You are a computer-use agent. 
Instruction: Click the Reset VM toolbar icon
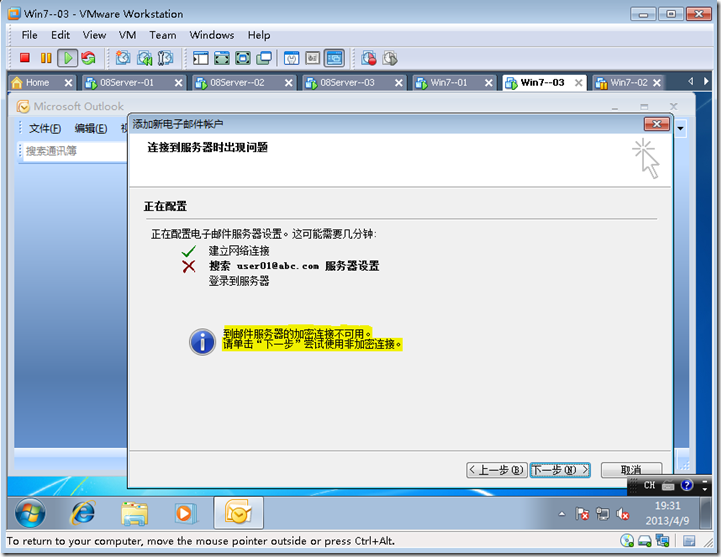88,58
